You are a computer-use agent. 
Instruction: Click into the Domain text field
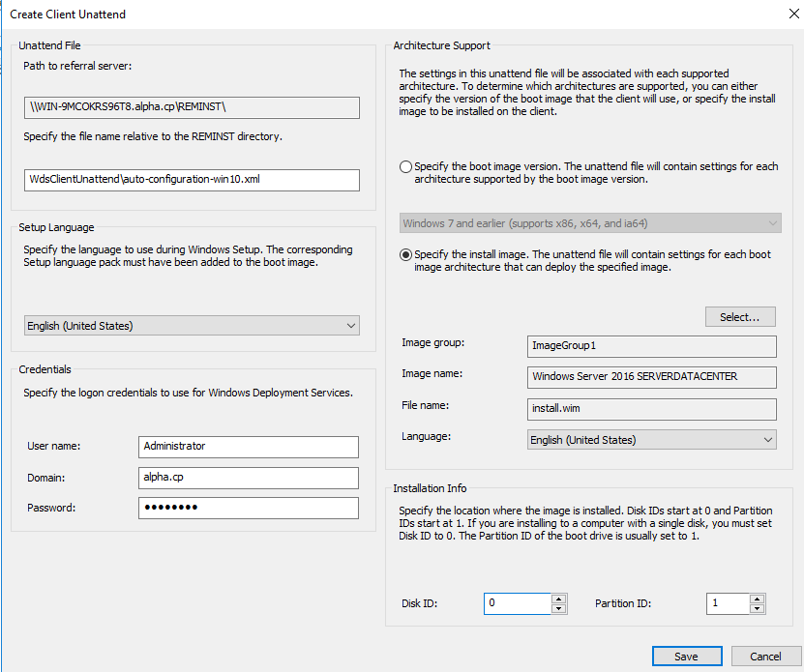tap(249, 478)
